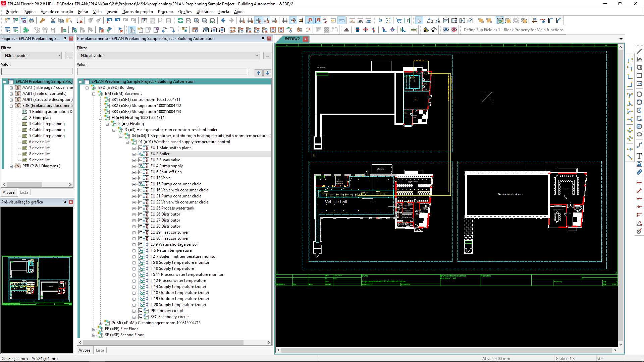The image size is (644, 362).
Task: Expand EU 2 Boiler tree node
Action: (x=134, y=154)
